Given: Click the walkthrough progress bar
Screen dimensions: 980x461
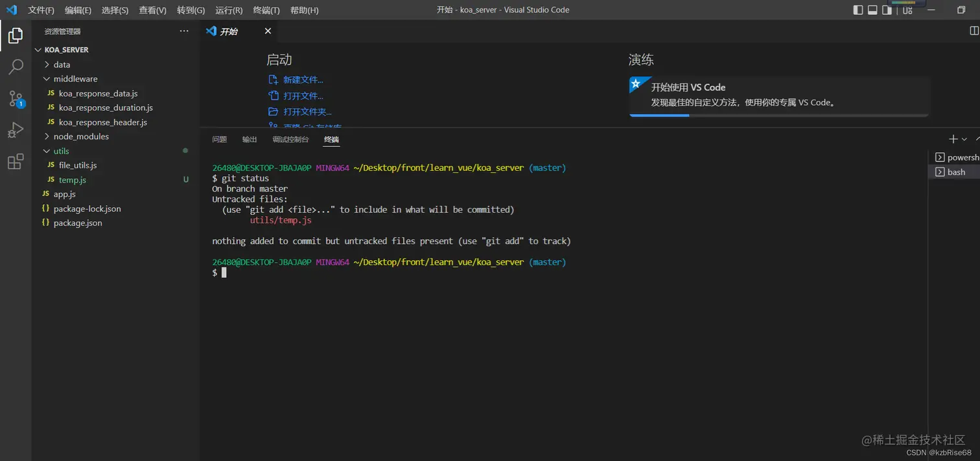Looking at the screenshot, I should pos(779,115).
